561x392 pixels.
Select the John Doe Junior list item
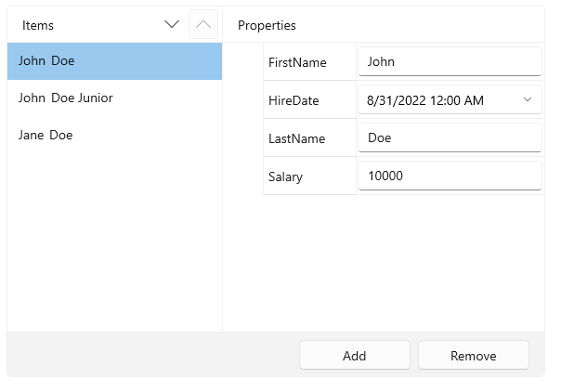pyautogui.click(x=114, y=98)
